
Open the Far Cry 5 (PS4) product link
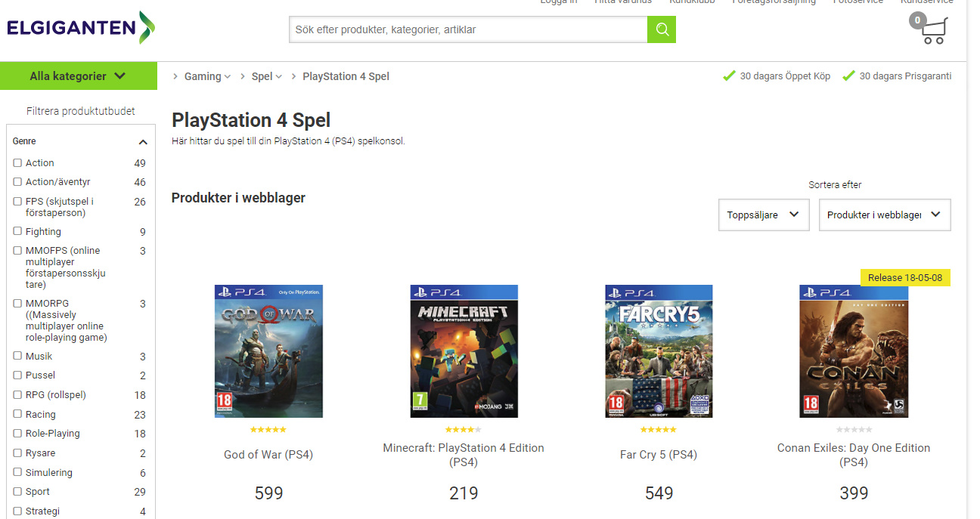(659, 455)
